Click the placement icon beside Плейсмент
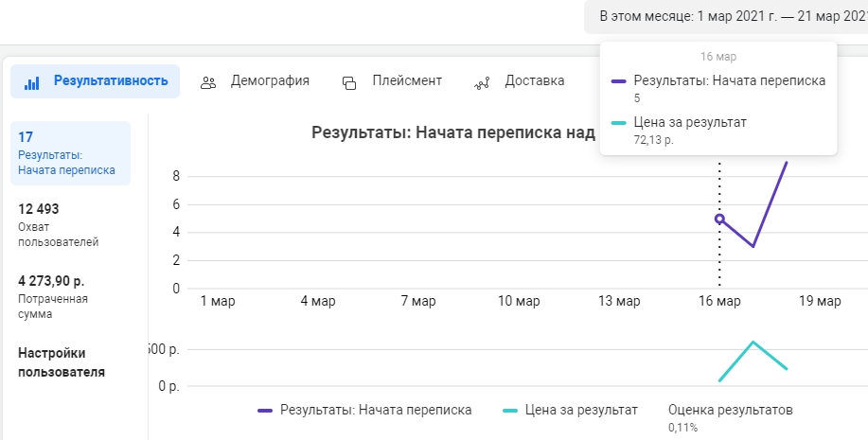Viewport: 868px width, 440px height. pyautogui.click(x=349, y=83)
